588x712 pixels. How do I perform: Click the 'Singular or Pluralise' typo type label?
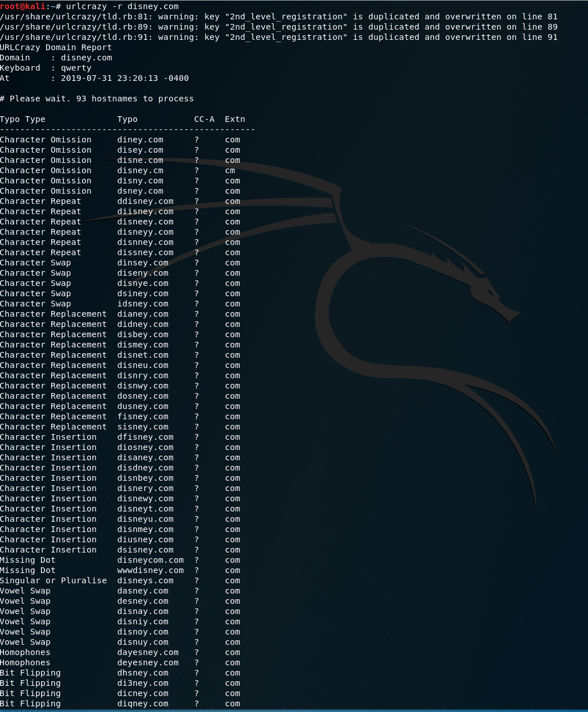[53, 580]
